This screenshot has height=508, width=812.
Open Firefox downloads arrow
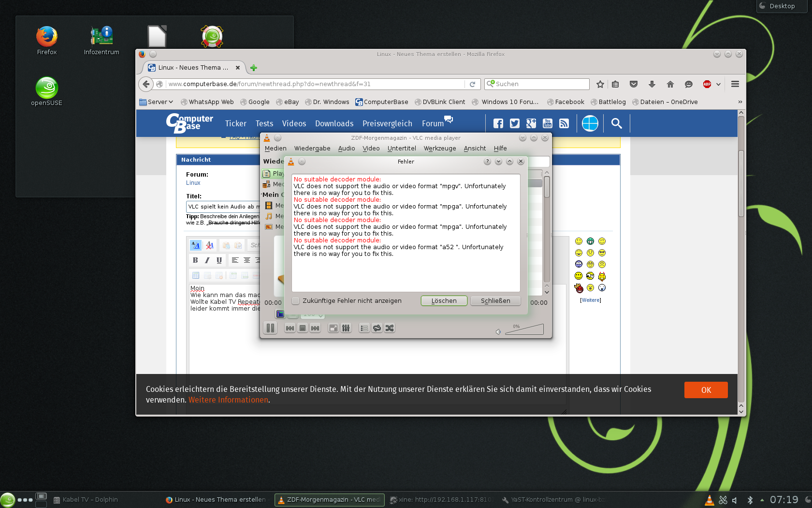[x=652, y=84]
